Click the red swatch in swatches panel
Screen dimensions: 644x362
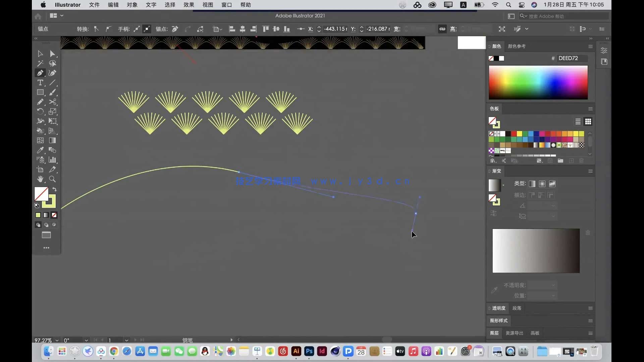(x=514, y=134)
